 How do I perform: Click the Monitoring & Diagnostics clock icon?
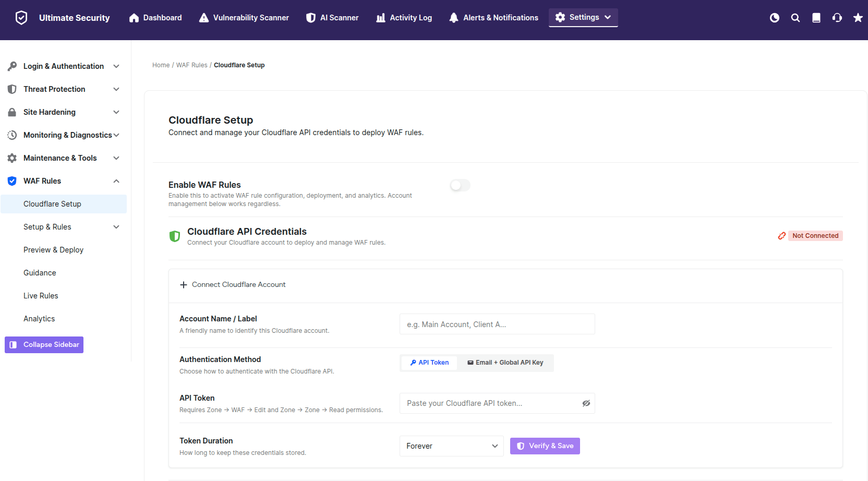(x=12, y=135)
